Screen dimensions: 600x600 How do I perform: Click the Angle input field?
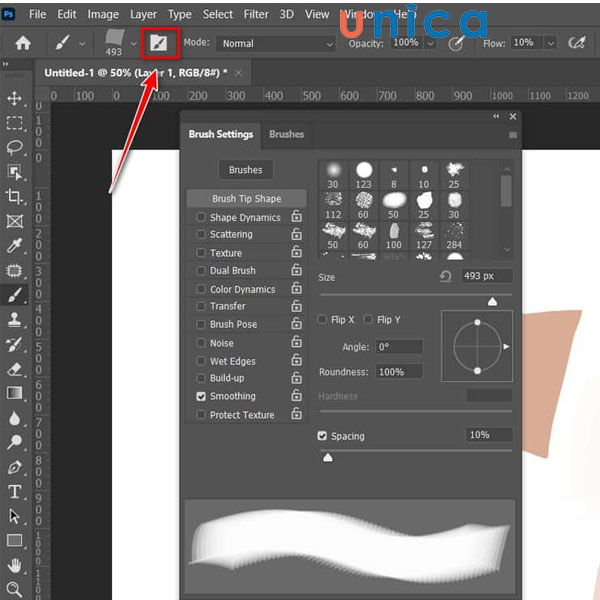tap(399, 347)
